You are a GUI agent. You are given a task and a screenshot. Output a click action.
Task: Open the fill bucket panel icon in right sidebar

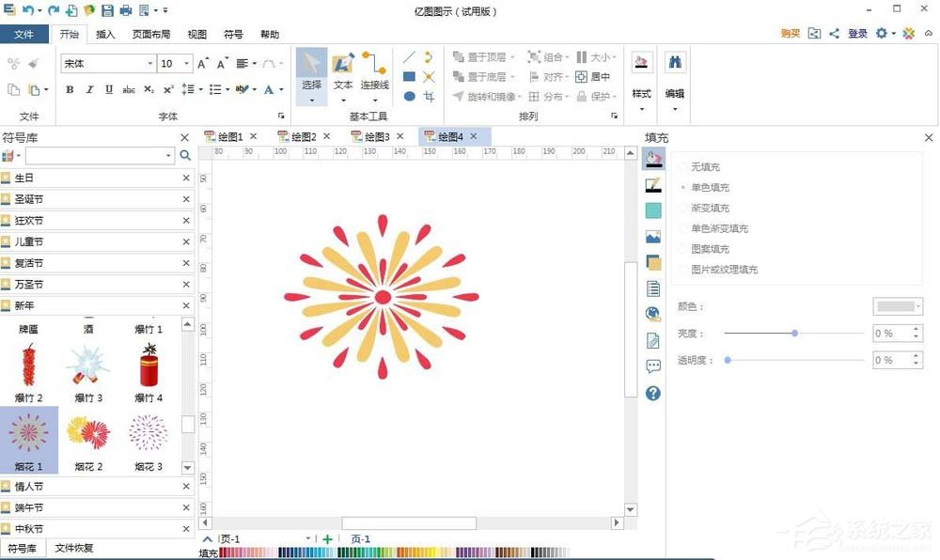[653, 159]
